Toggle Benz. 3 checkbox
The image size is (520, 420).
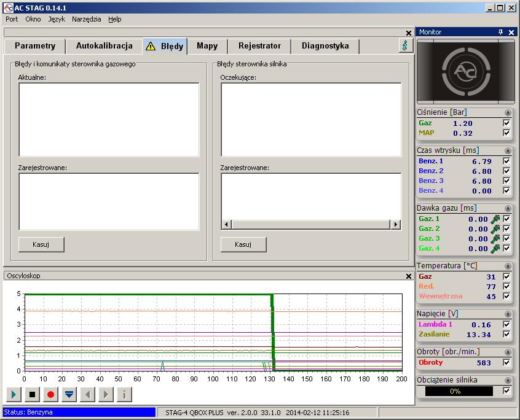point(506,181)
